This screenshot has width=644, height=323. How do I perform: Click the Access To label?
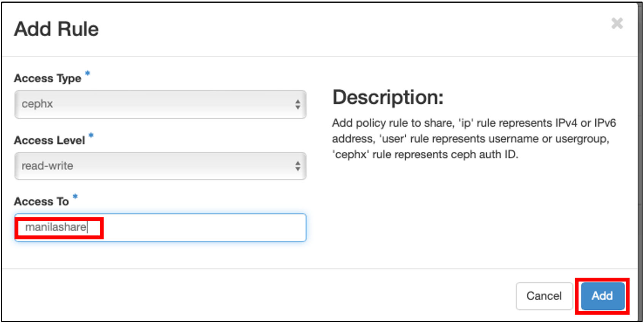tap(42, 201)
